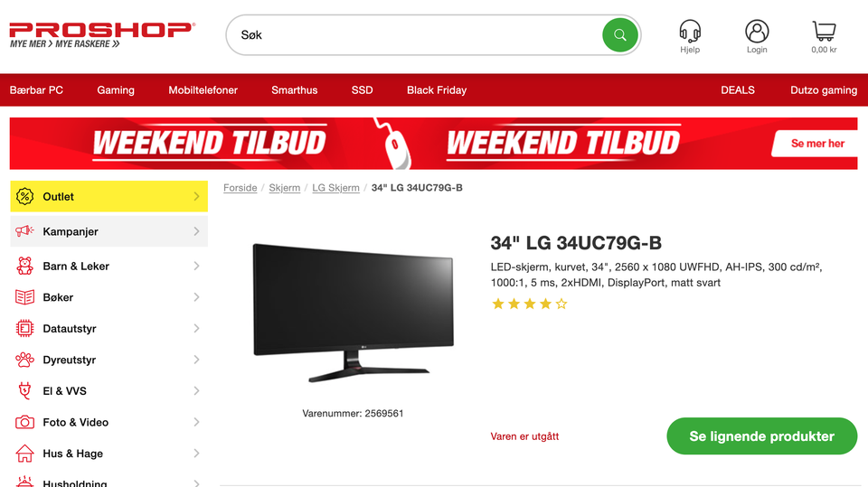This screenshot has width=868, height=487.
Task: Click the Se mer her banner button
Action: point(817,144)
